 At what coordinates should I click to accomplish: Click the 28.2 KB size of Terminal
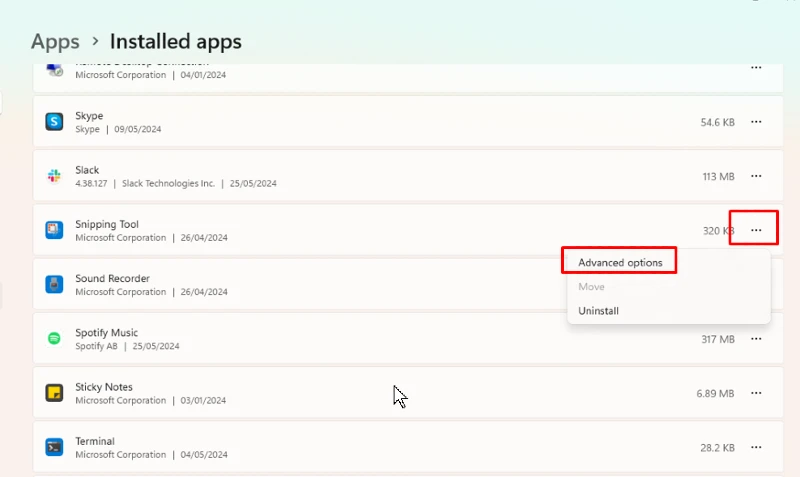[717, 448]
